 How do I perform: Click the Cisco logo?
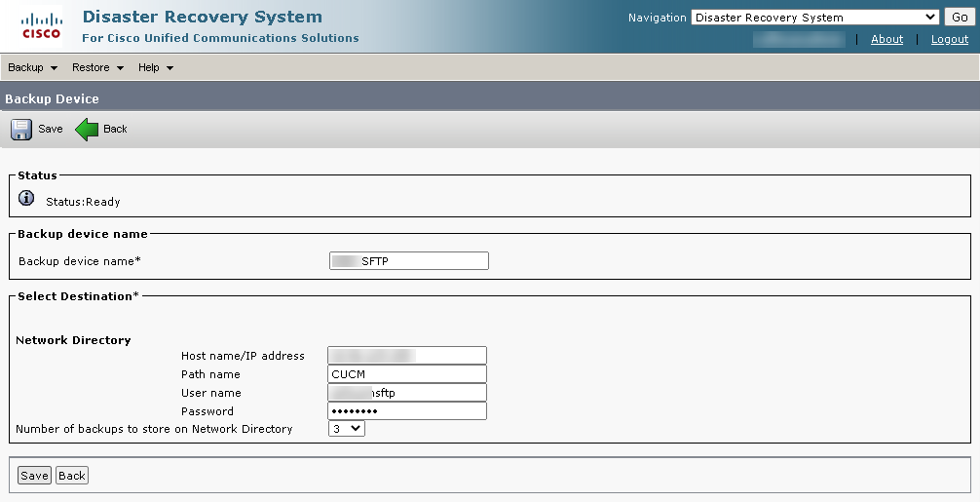pos(41,26)
